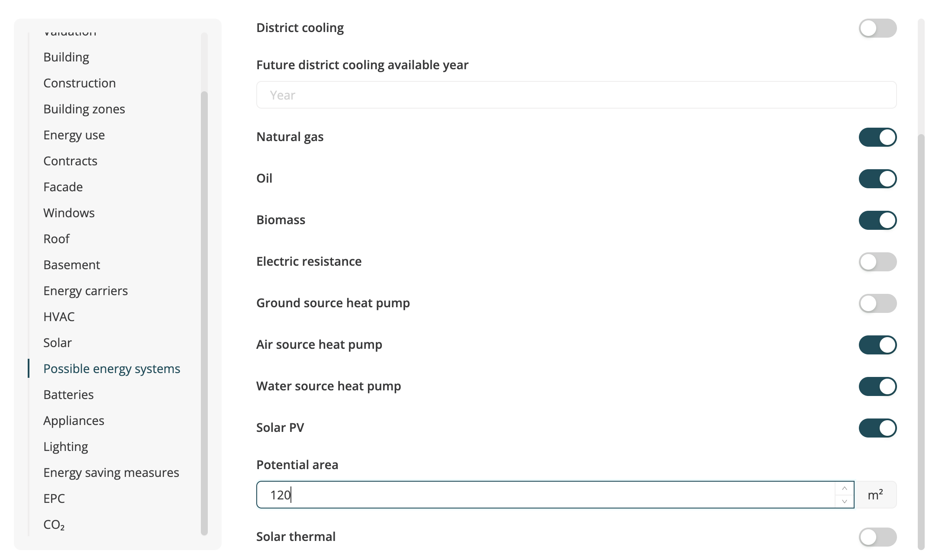Focus the Potential area input field
This screenshot has height=560, width=942.
tap(545, 495)
